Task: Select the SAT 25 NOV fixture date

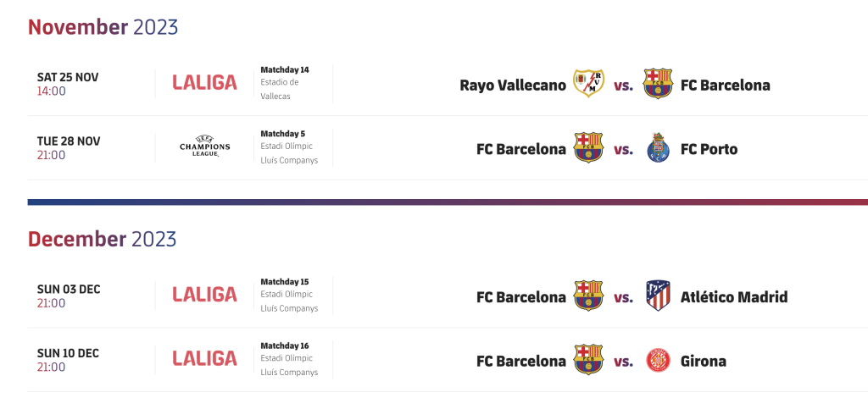Action: tap(68, 77)
